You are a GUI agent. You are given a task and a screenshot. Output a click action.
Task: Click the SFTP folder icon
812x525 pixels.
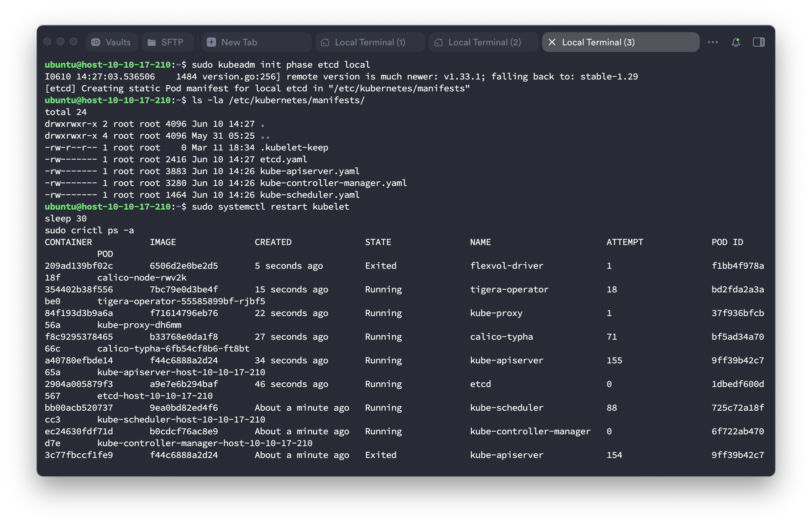click(x=152, y=42)
